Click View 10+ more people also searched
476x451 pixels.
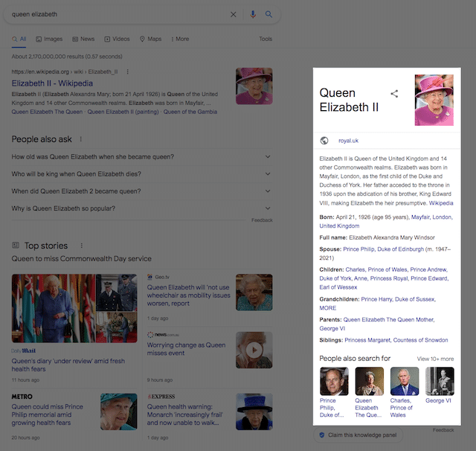[435, 359]
